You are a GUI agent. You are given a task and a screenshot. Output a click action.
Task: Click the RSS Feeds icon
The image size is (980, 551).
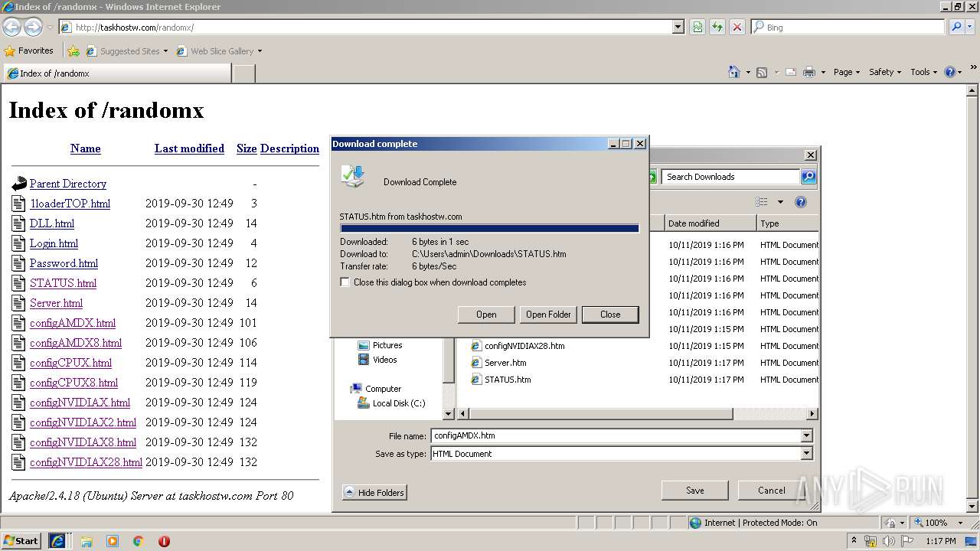[x=762, y=72]
